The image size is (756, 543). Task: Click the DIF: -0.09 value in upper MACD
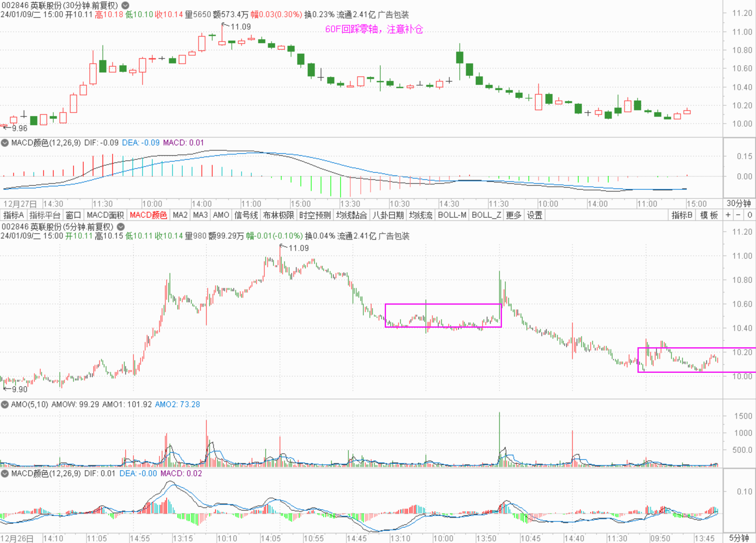[x=101, y=143]
